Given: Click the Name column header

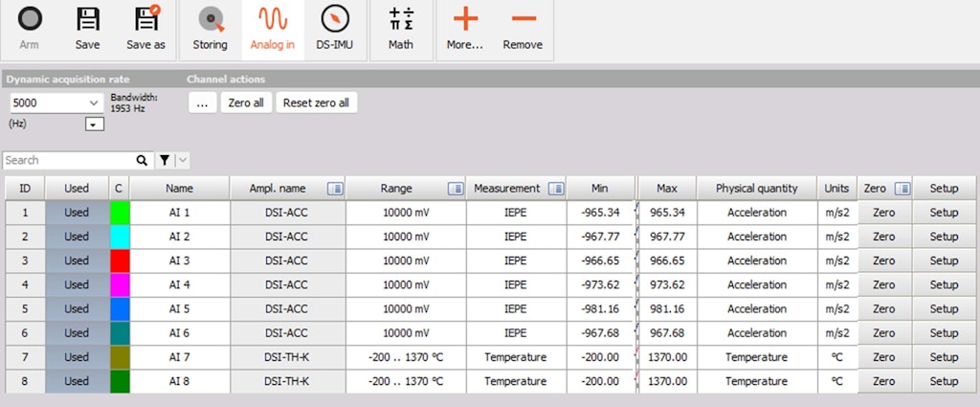Looking at the screenshot, I should (179, 189).
